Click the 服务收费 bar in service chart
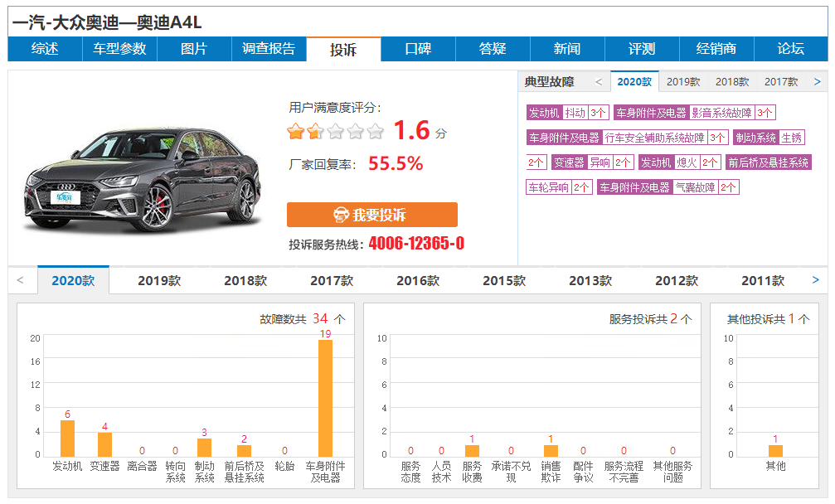Image resolution: width=835 pixels, height=504 pixels. click(x=472, y=451)
